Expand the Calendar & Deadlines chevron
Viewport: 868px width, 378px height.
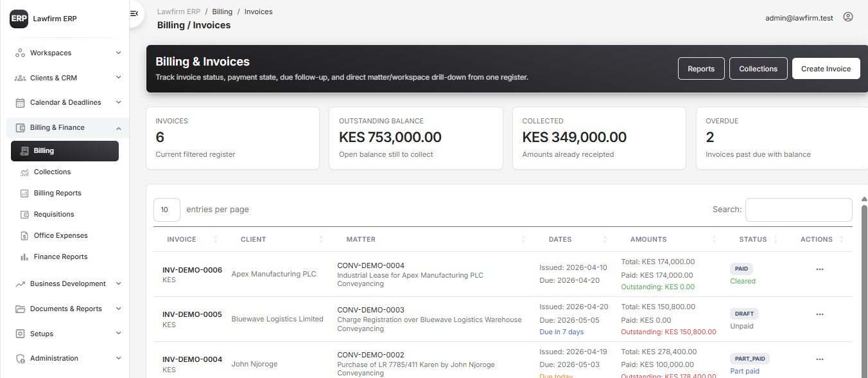pyautogui.click(x=118, y=103)
